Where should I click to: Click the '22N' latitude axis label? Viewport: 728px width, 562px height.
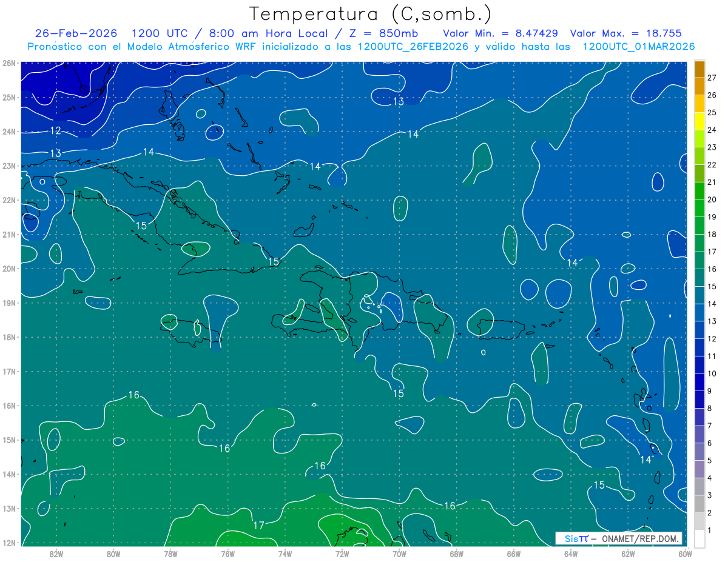(9, 200)
